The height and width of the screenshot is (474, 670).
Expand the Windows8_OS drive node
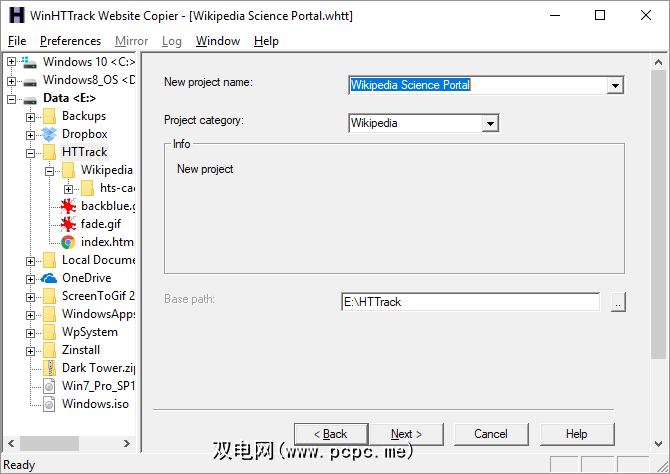pos(12,81)
